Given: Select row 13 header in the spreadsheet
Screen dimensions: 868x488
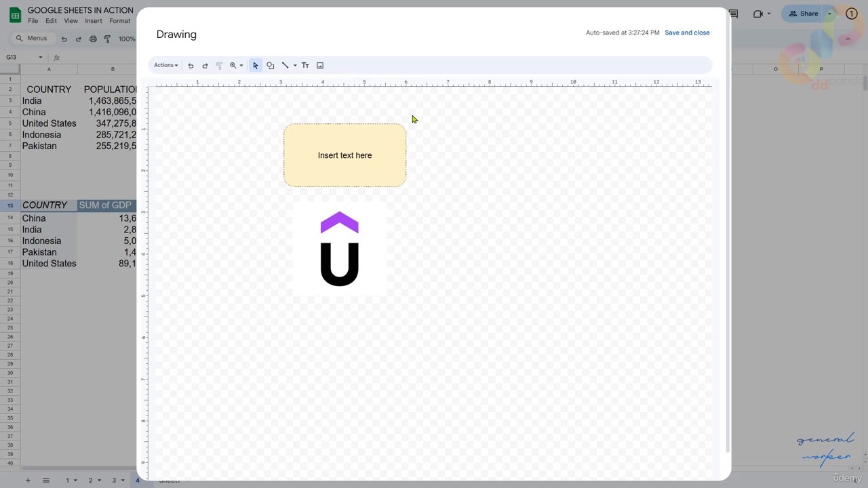Looking at the screenshot, I should tap(10, 205).
